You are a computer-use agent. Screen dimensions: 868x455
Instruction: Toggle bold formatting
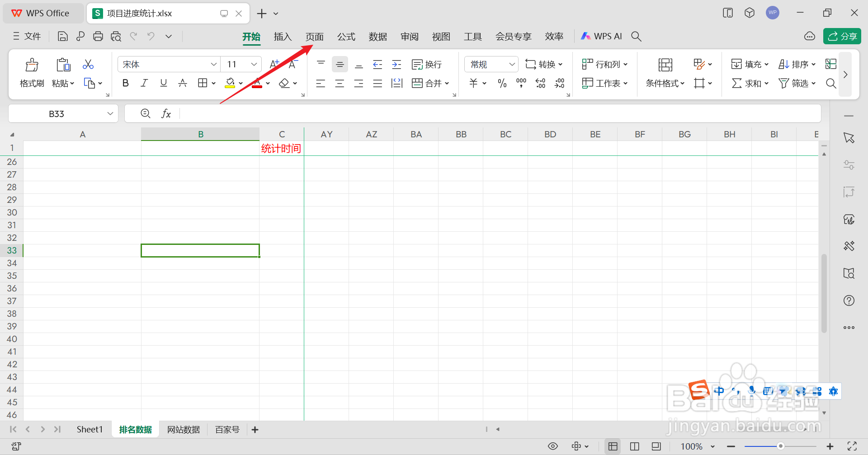[x=126, y=83]
